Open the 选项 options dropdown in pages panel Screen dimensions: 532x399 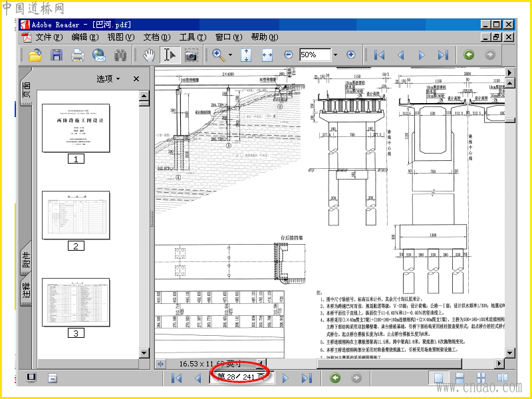[x=108, y=78]
